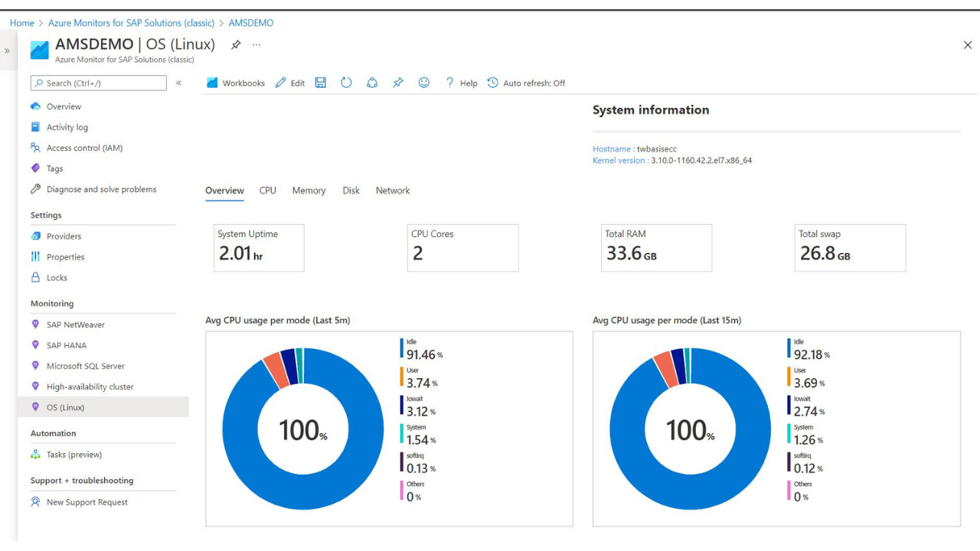Click the Hostname link in System information

point(611,149)
